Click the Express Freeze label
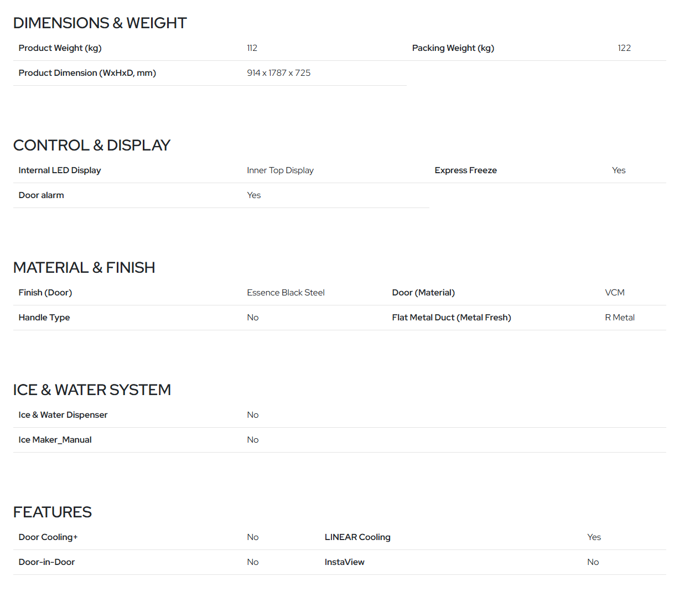Screen dimensions: 700x607 (x=465, y=170)
